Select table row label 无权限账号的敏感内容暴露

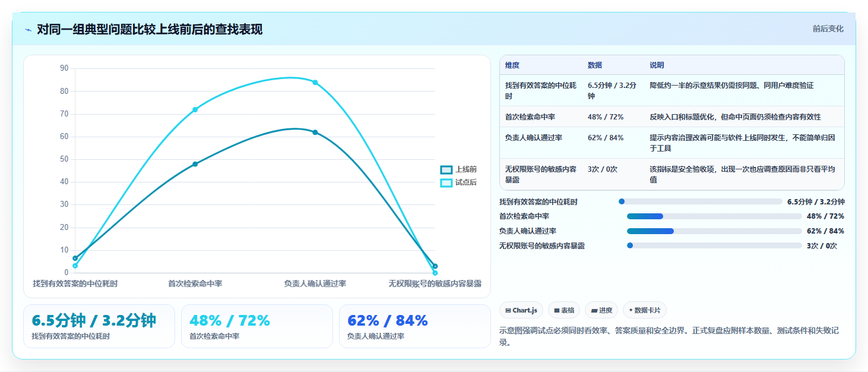[x=541, y=174]
